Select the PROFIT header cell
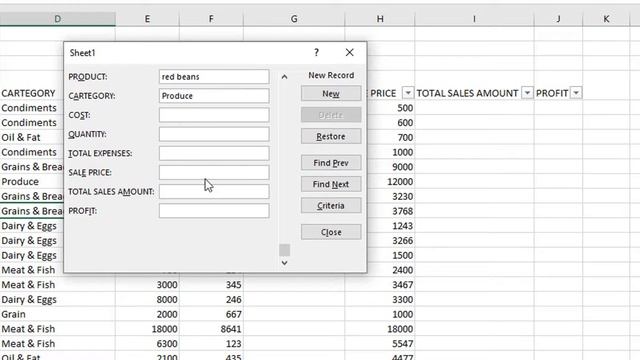Image resolution: width=640 pixels, height=360 pixels. pyautogui.click(x=558, y=93)
